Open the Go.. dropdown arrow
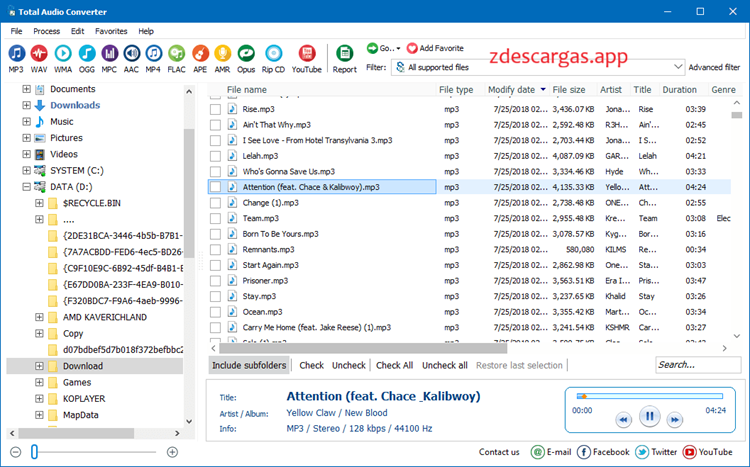 tap(398, 49)
